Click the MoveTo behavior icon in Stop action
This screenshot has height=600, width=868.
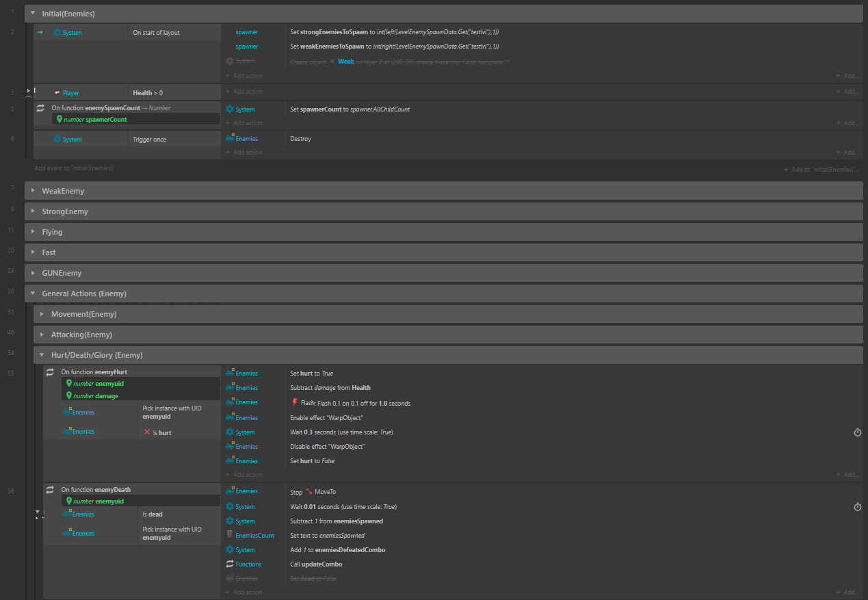pyautogui.click(x=309, y=491)
